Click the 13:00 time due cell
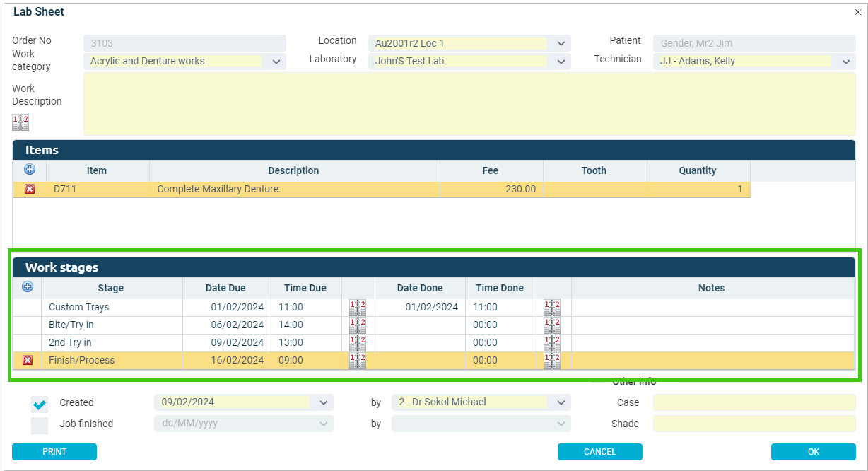 (306, 343)
